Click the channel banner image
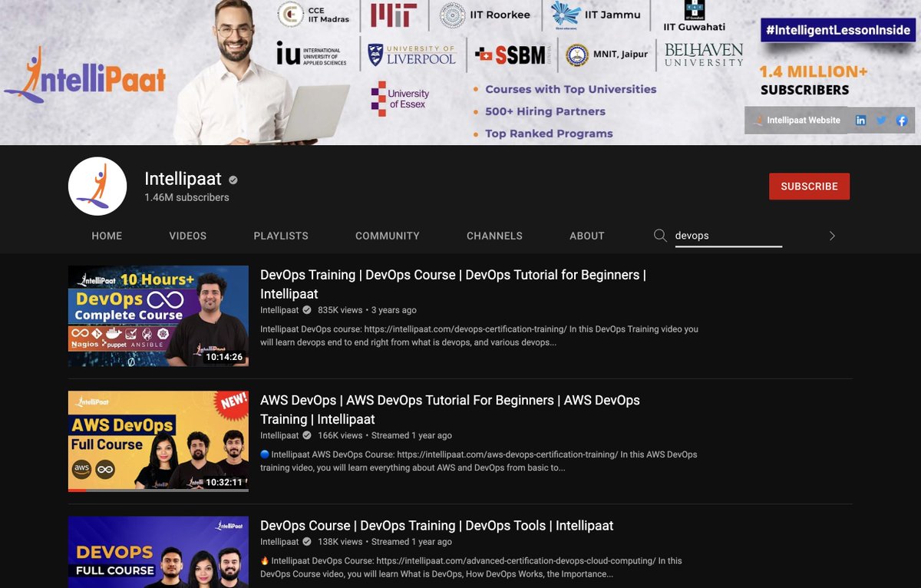The width and height of the screenshot is (921, 588). pos(460,72)
